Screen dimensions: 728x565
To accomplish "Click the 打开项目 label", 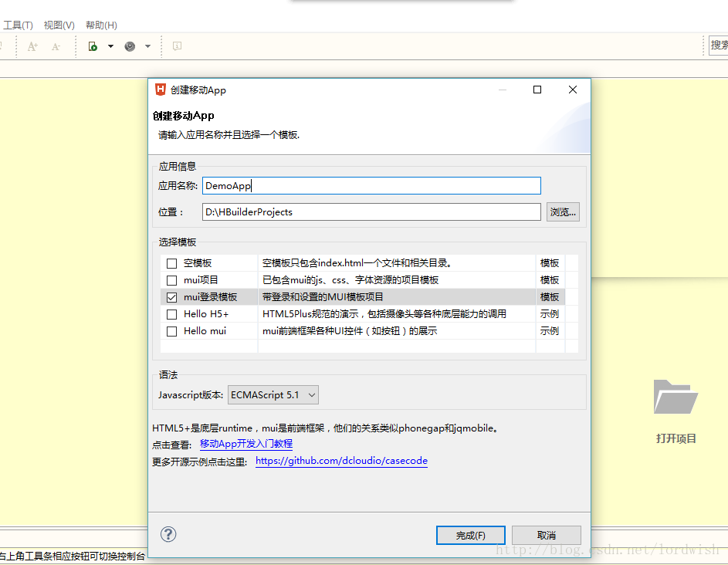I will tap(676, 438).
